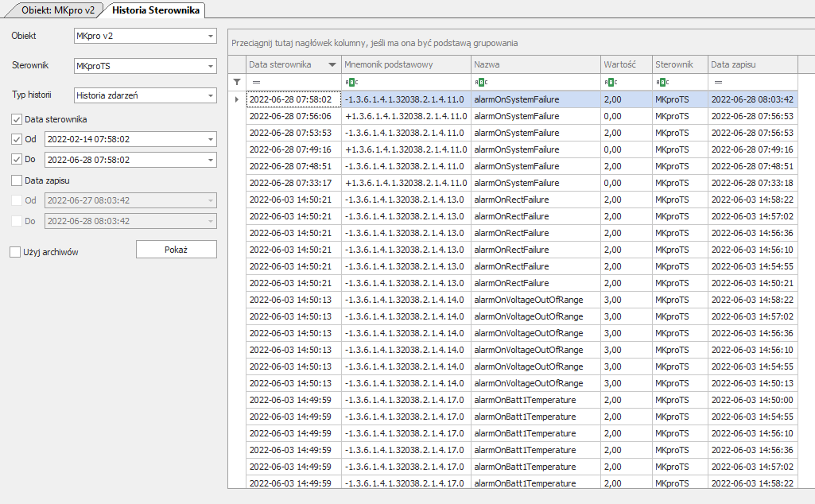Click sort arrow in Data sterownika header
The height and width of the screenshot is (504, 815).
(x=332, y=65)
